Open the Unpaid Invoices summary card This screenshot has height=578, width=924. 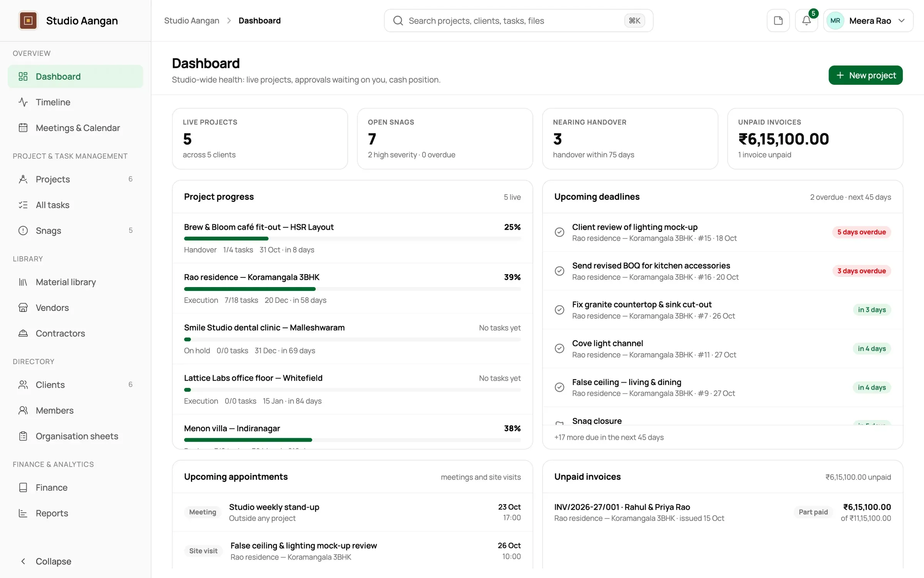(815, 139)
